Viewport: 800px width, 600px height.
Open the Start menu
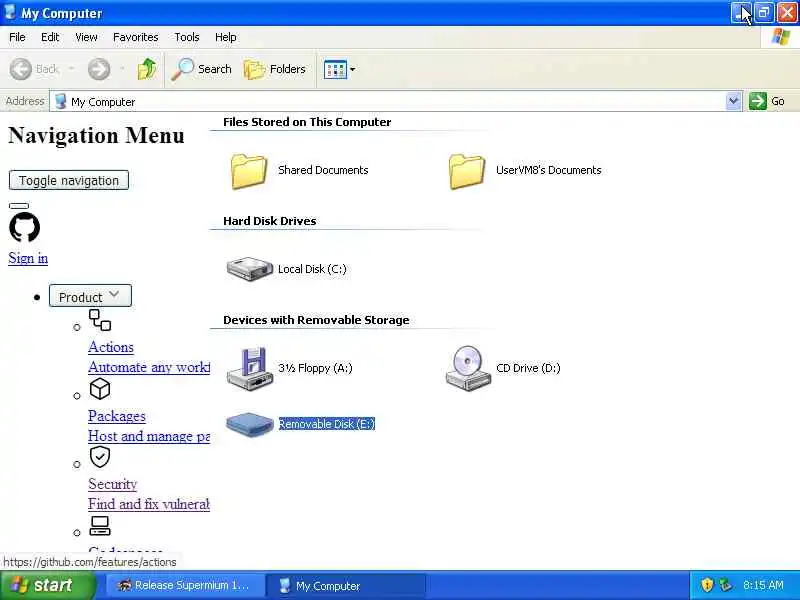[47, 585]
